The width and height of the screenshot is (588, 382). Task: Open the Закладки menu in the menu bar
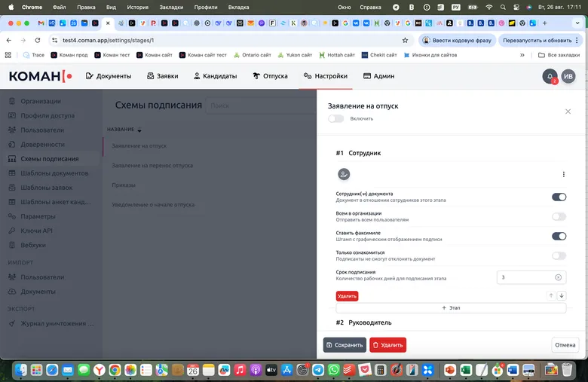pos(171,7)
